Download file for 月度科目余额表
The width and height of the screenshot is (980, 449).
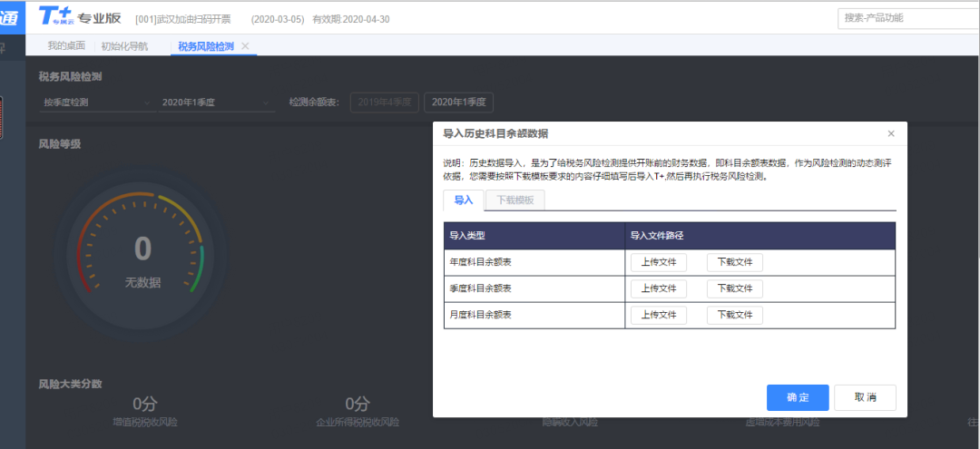coord(734,315)
